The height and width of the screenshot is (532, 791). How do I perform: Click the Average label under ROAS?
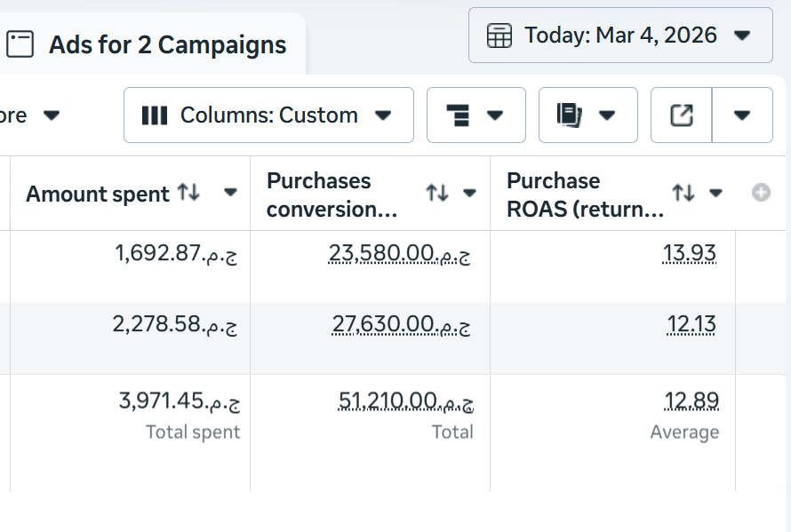[684, 433]
